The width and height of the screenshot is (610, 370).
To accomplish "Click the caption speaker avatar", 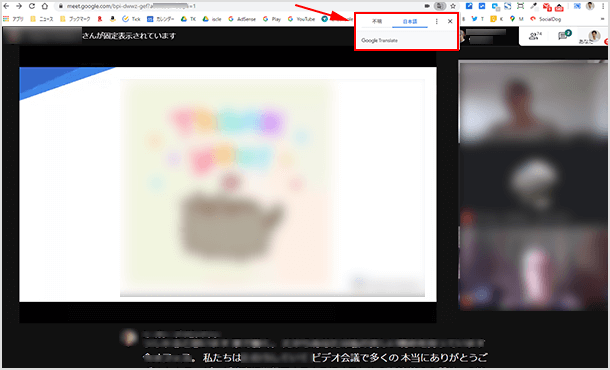I will click(128, 337).
